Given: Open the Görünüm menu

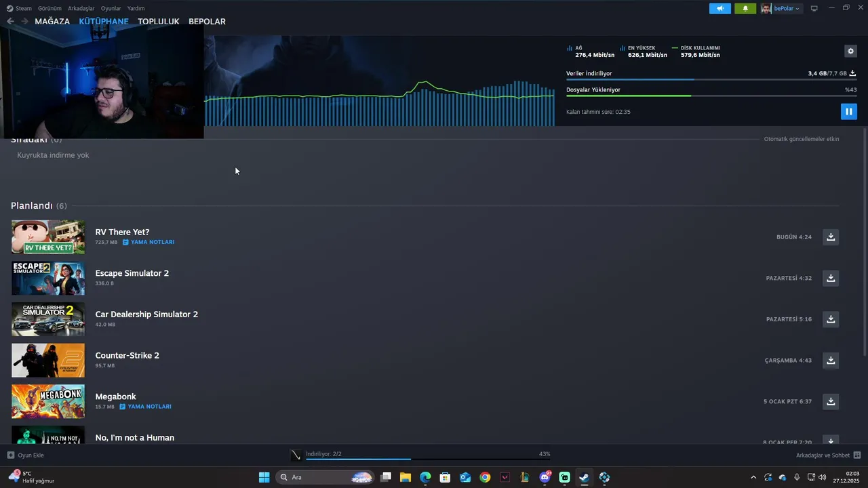Looking at the screenshot, I should pos(50,8).
